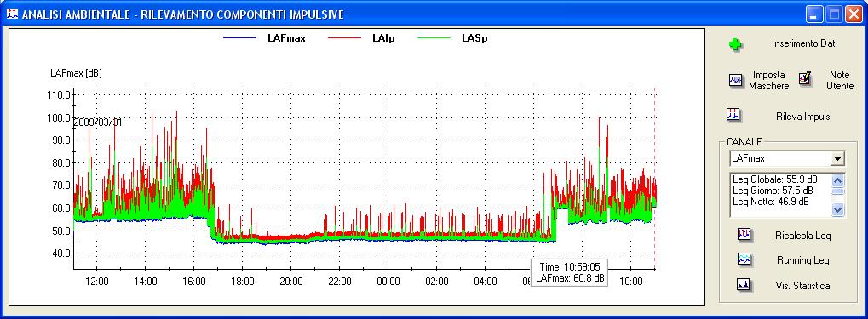Click the blue LAFmax legend line
The width and height of the screenshot is (868, 319).
pos(239,38)
